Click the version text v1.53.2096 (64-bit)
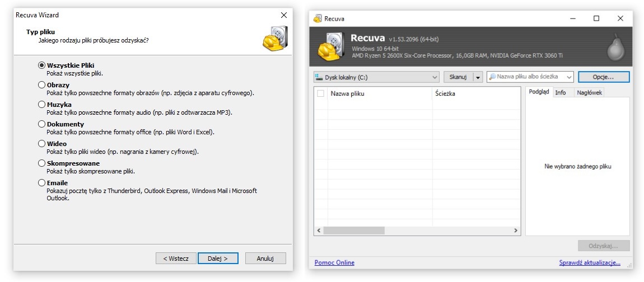 (414, 39)
